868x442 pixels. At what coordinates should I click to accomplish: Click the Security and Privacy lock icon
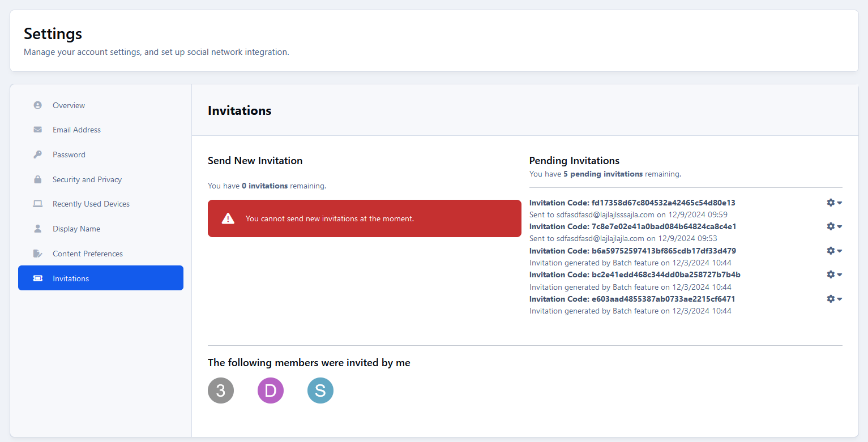[x=37, y=179]
